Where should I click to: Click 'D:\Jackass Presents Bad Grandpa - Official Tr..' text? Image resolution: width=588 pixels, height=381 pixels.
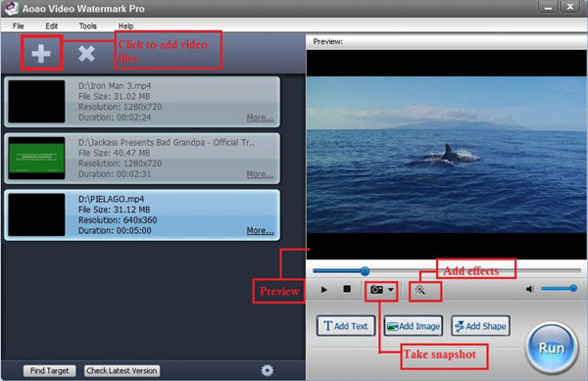167,142
